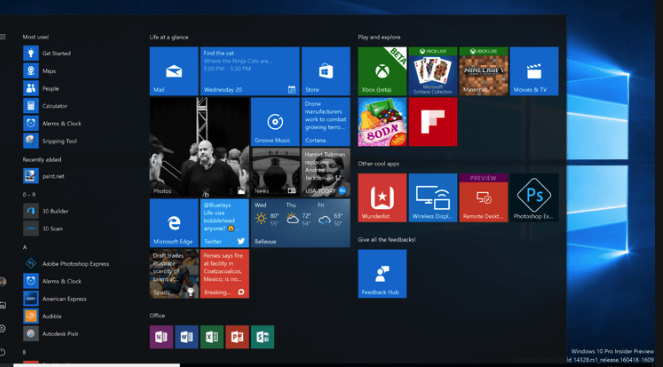Screen dimensions: 663x367
Task: Launch the Minecraft tile
Action: point(483,71)
